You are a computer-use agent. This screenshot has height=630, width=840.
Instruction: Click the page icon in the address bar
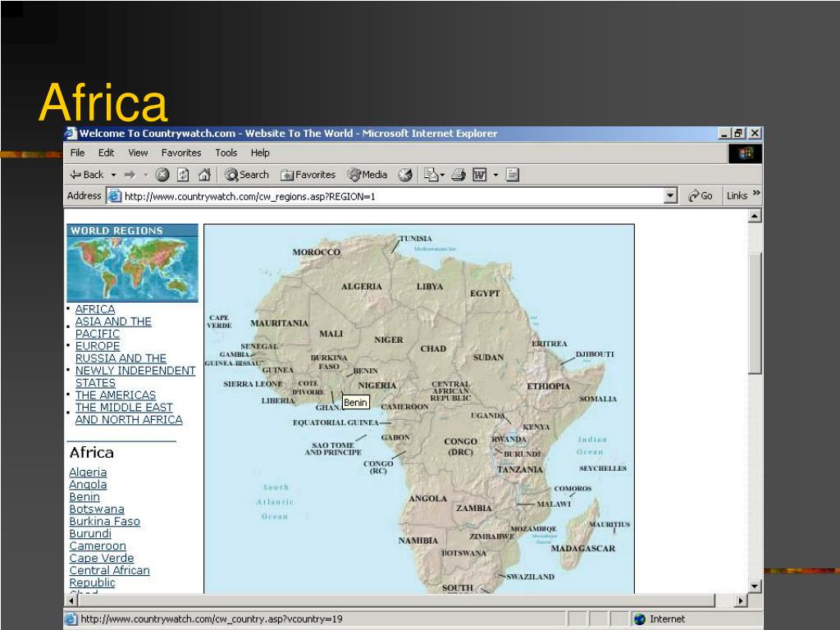point(115,196)
